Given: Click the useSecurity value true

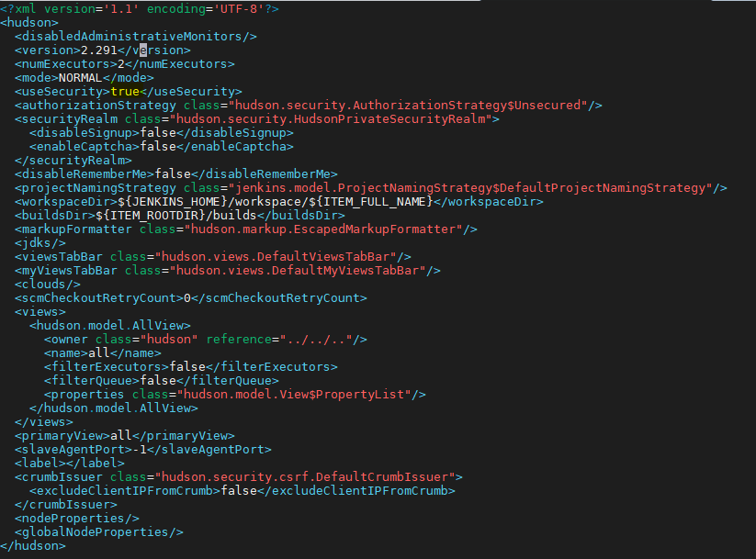Looking at the screenshot, I should click(x=125, y=92).
